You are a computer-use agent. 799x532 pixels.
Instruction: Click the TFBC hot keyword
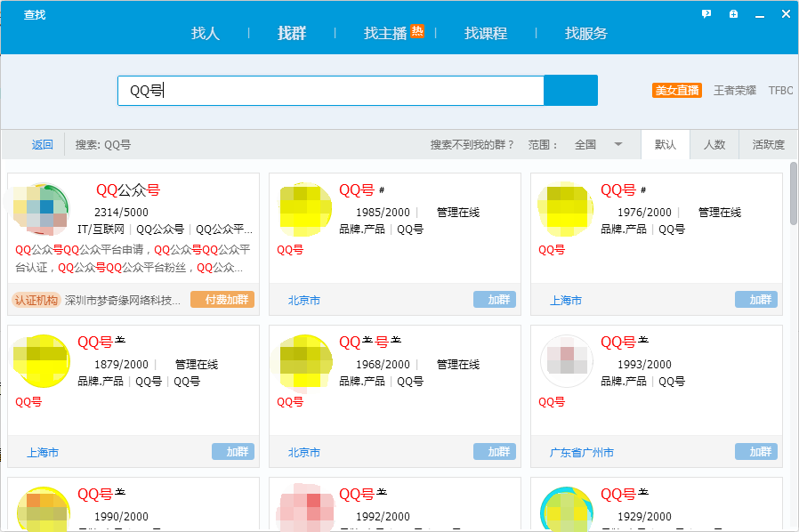coord(780,90)
